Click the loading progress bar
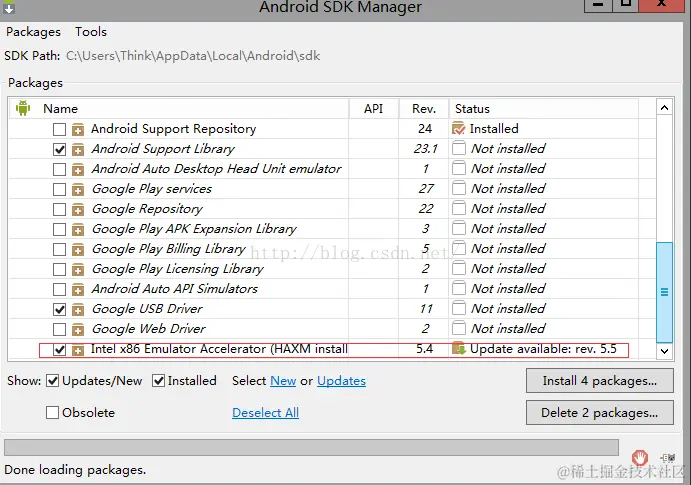The width and height of the screenshot is (691, 485). coord(311,447)
